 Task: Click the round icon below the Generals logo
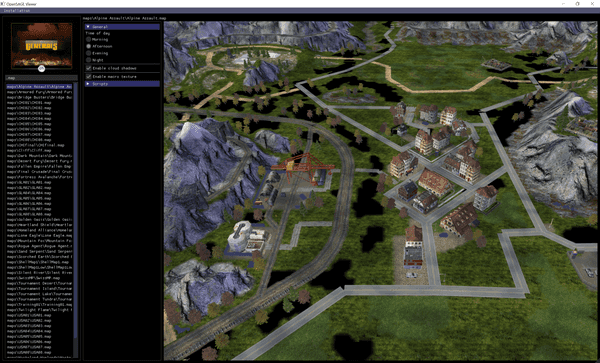42,69
